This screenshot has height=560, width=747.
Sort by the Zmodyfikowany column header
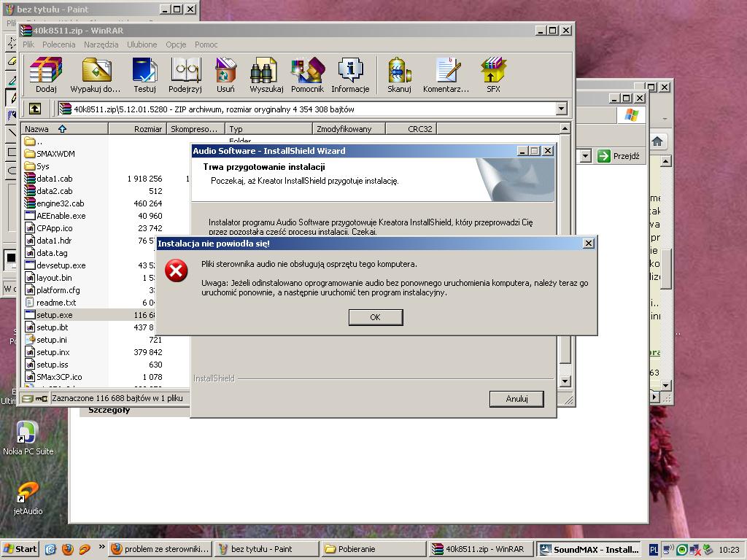(349, 128)
